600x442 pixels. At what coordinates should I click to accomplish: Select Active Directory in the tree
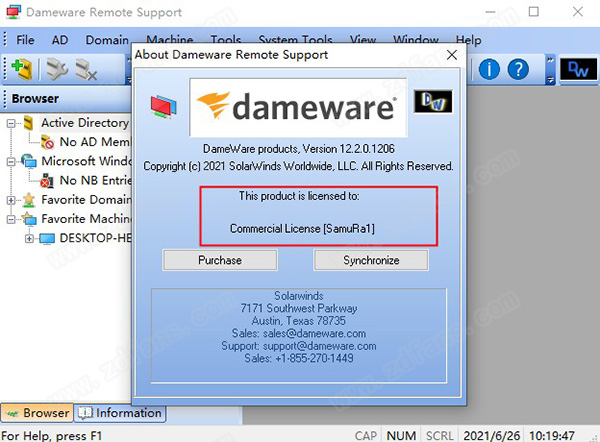[x=85, y=123]
